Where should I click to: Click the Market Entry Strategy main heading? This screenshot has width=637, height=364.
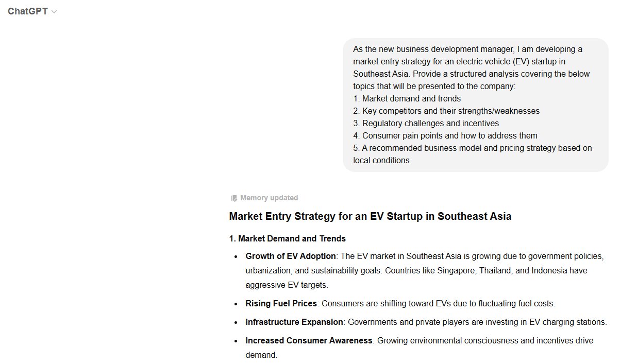click(370, 216)
